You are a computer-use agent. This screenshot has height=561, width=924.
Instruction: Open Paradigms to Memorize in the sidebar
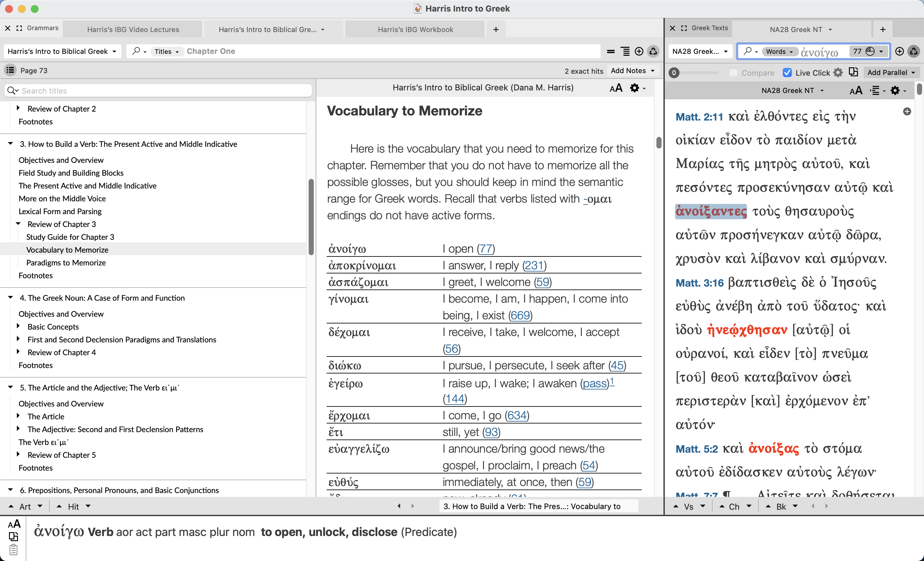coord(66,262)
